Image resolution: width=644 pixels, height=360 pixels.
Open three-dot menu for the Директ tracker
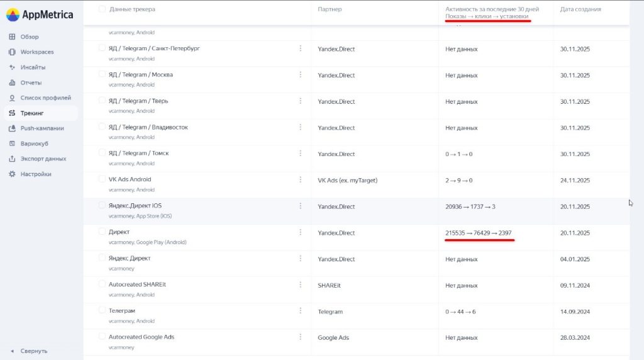[x=300, y=232]
